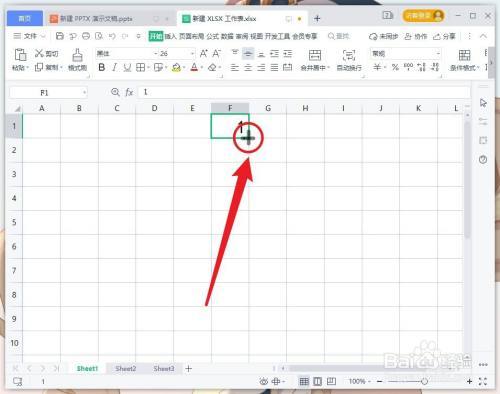Click the Cut scissors icon
Image resolution: width=500 pixels, height=394 pixels.
(39, 53)
